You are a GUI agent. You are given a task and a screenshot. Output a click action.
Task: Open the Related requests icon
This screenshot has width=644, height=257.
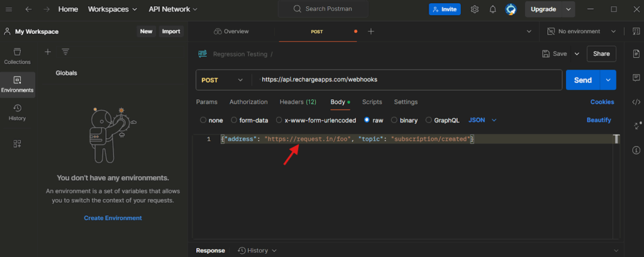[x=636, y=126]
